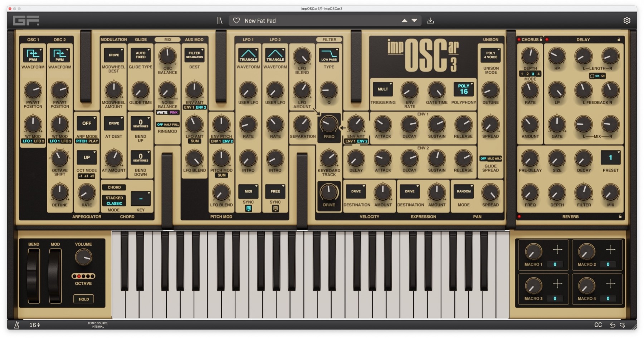Enable the HOLD button
Image resolution: width=644 pixels, height=338 pixels.
[x=84, y=299]
